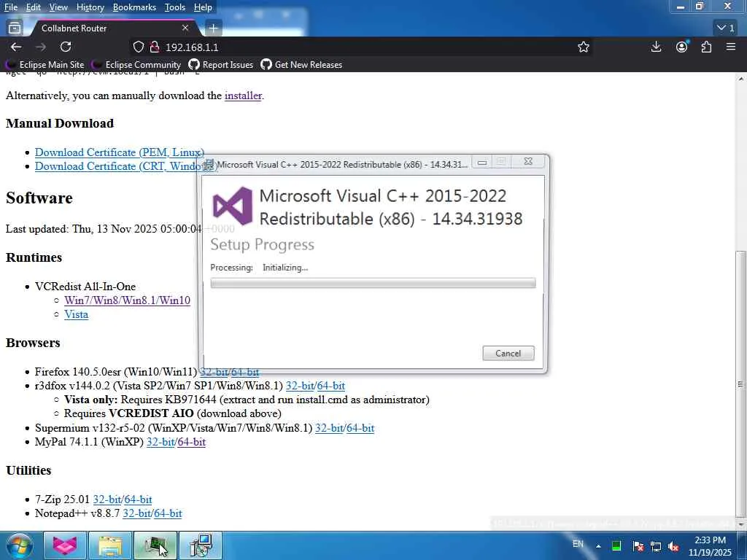Open the Get New Releases bookmark

point(301,64)
